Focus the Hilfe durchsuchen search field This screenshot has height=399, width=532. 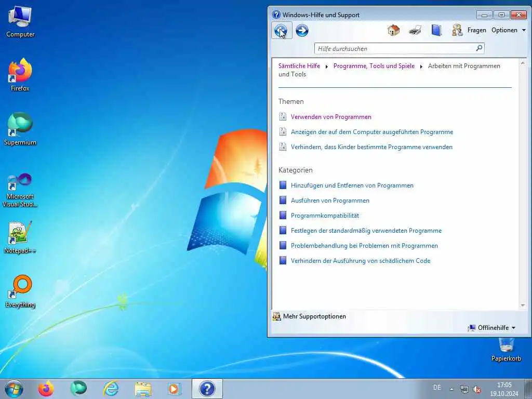[395, 48]
